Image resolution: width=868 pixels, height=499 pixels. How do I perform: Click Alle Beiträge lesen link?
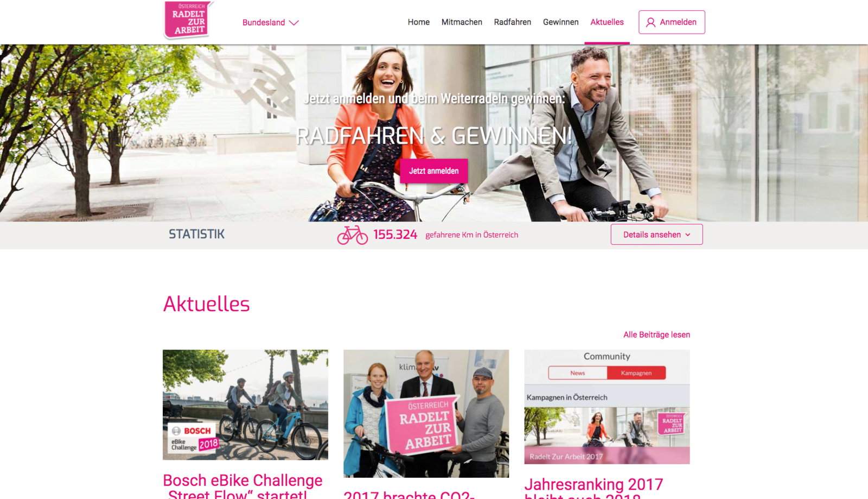656,334
